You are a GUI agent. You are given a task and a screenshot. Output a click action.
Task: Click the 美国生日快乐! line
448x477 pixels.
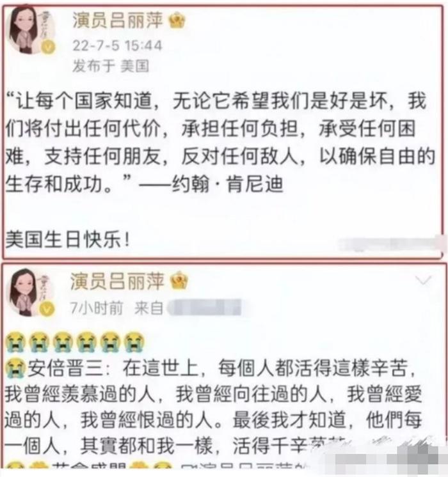68,239
